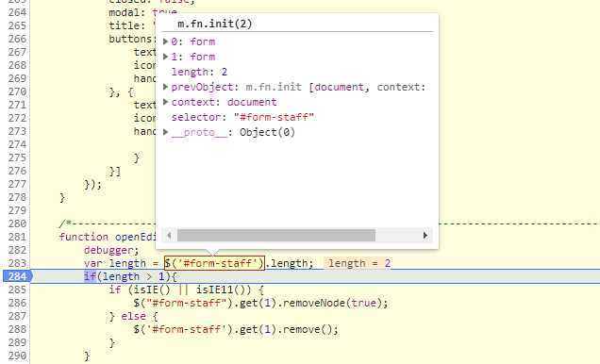The image size is (600, 364).
Task: Click the selector "#form-staff" value
Action: pos(274,117)
